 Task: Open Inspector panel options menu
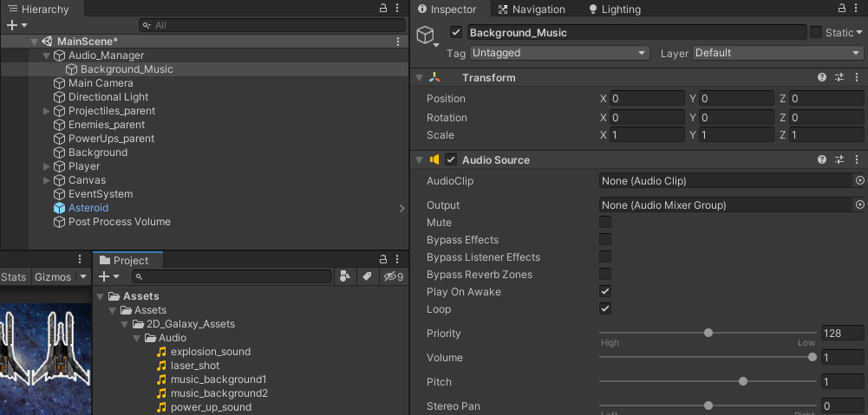point(856,9)
